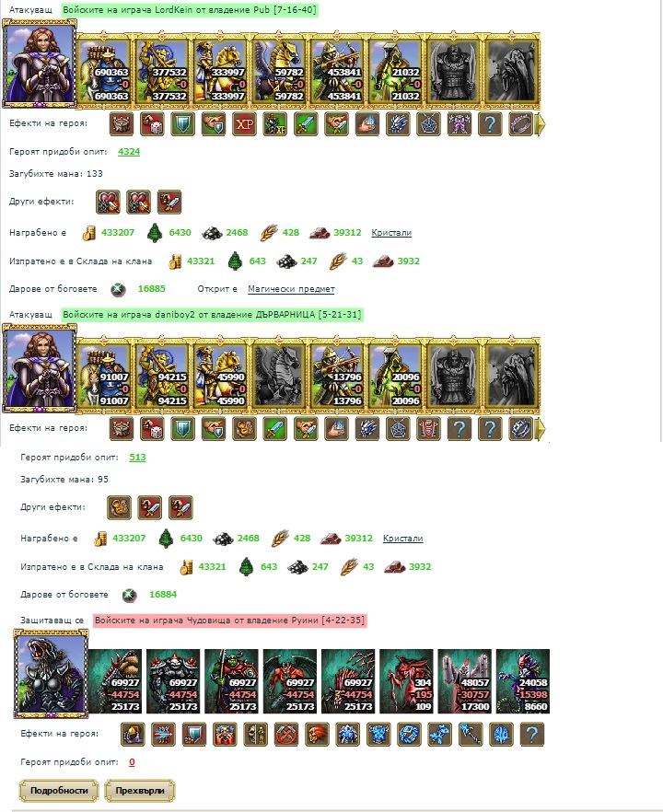The width and height of the screenshot is (663, 812).
Task: Select the unit thumbnail showing 453841 troops
Action: [339, 70]
